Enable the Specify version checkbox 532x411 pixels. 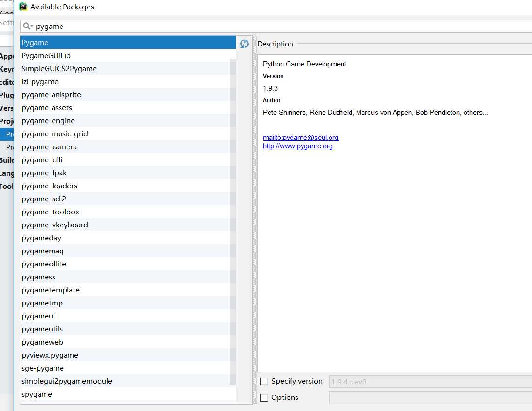[264, 382]
